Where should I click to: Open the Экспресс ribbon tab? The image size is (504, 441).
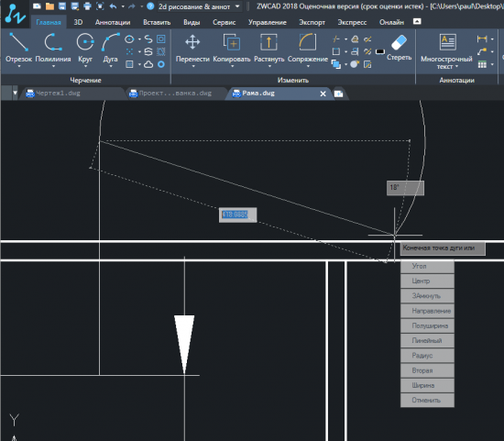352,22
